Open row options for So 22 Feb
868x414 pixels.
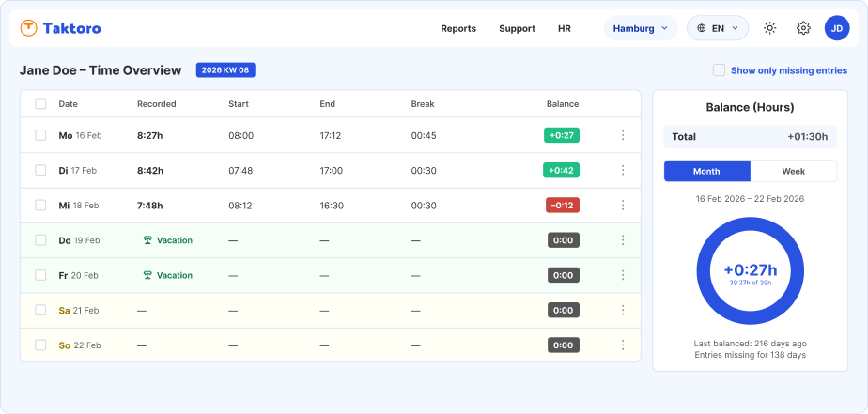(623, 345)
